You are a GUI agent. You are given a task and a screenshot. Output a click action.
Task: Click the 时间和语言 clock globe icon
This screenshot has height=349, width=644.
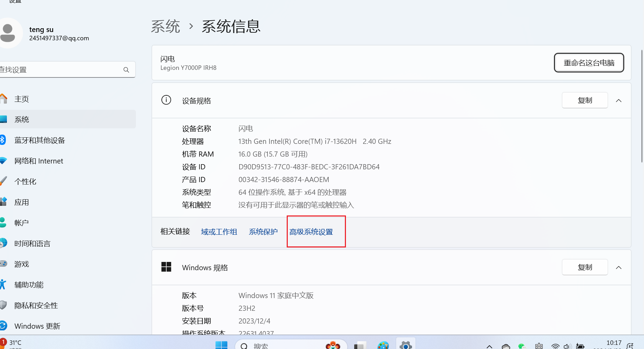[3, 243]
